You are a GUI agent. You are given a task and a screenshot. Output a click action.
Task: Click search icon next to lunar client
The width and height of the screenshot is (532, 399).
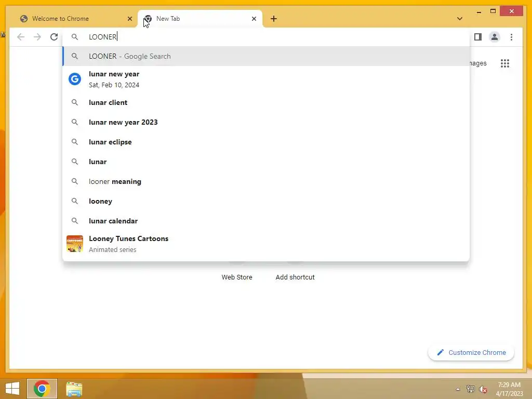[x=75, y=102]
